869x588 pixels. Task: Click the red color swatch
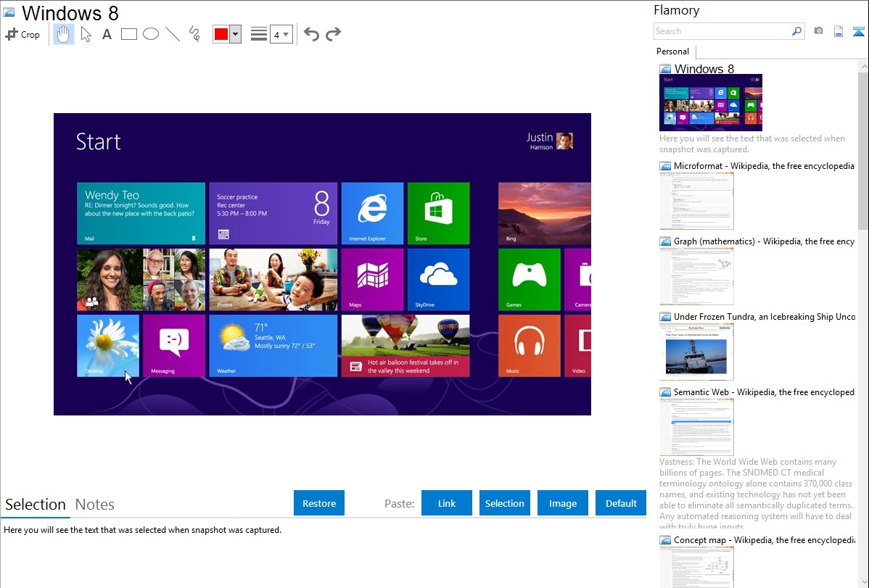pyautogui.click(x=221, y=34)
